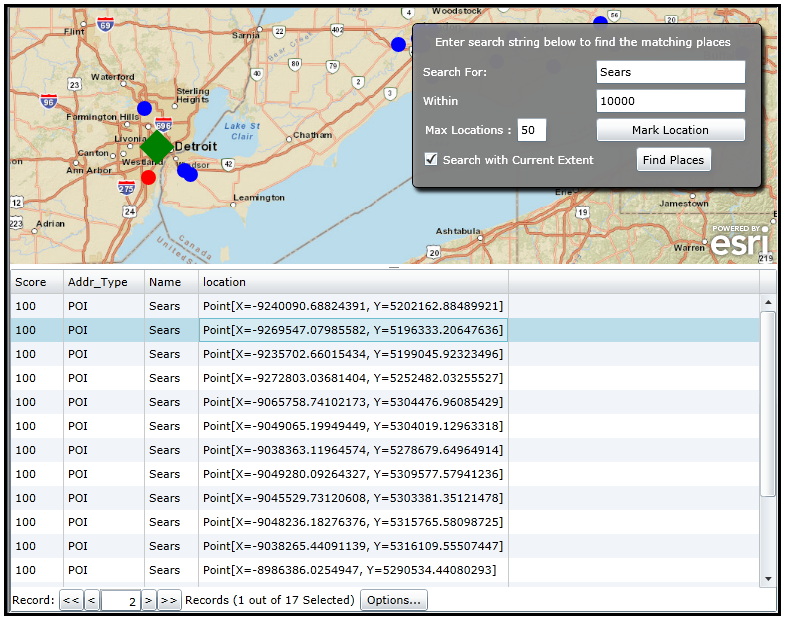Select row with X=-9065758.74102173
This screenshot has height=619, width=785.
385,402
